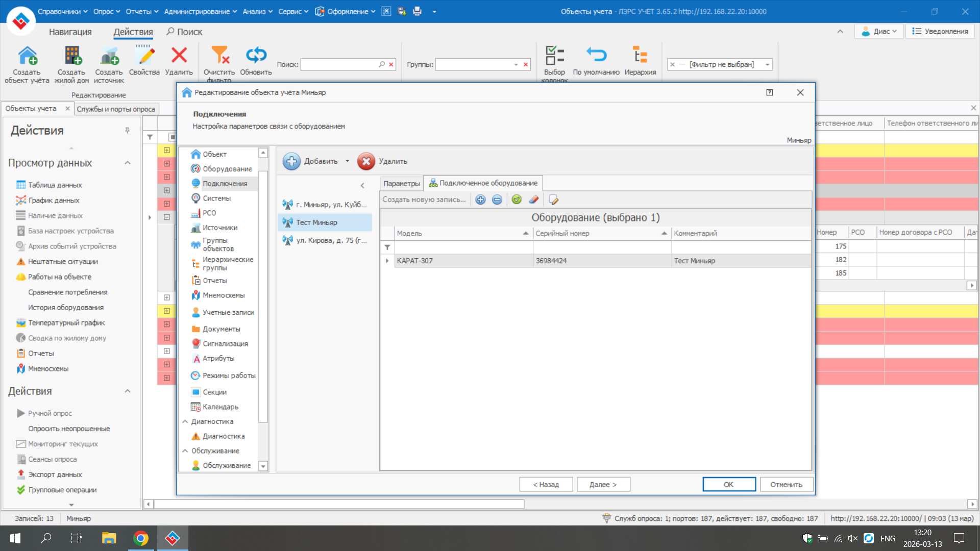980x551 pixels.
Task: Click the green checkmark select icon
Action: pyautogui.click(x=517, y=199)
